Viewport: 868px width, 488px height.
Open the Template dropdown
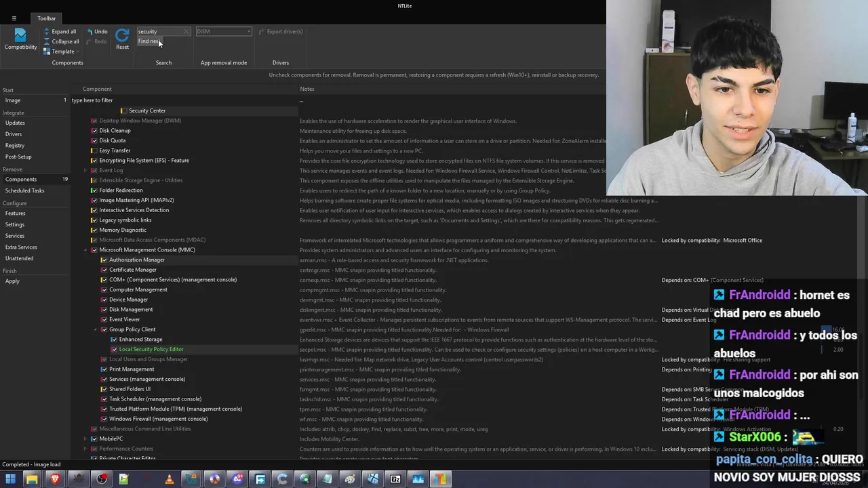(61, 52)
